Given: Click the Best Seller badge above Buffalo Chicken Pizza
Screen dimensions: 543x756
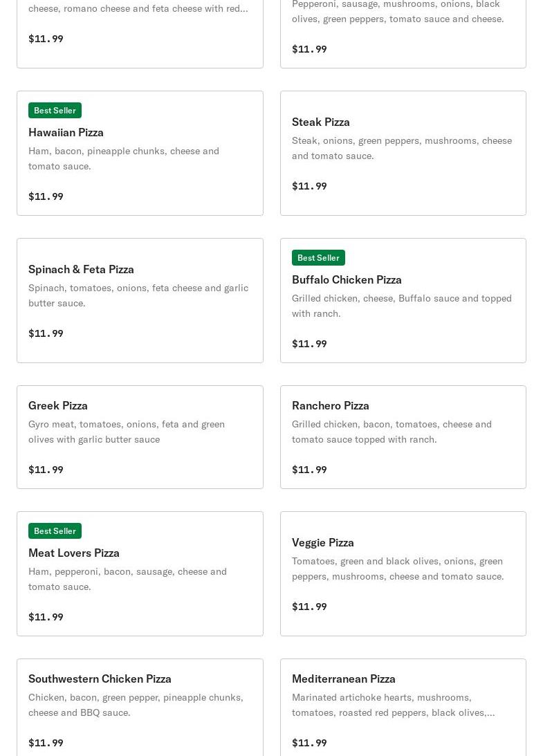Looking at the screenshot, I should point(318,258).
